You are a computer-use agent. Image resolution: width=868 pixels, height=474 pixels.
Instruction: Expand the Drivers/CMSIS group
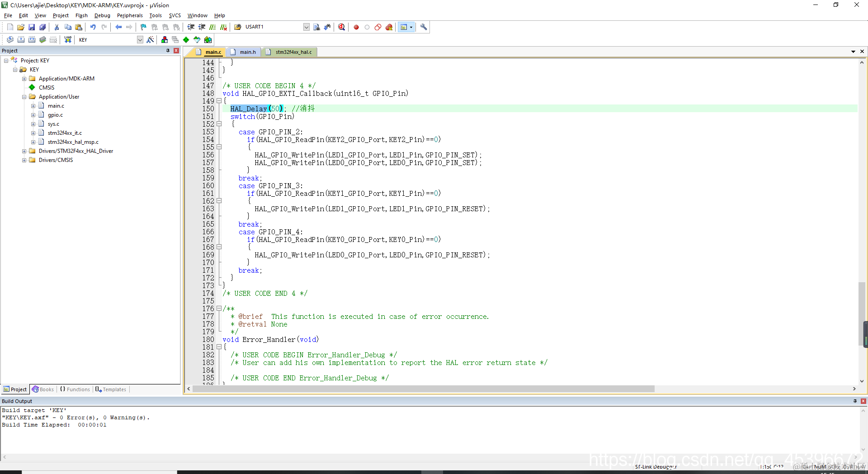24,160
